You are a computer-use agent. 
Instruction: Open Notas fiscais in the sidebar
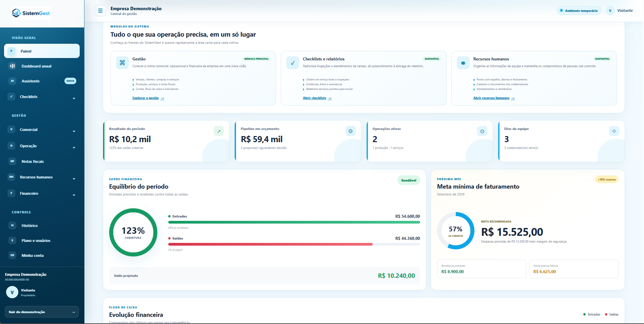[x=42, y=161]
